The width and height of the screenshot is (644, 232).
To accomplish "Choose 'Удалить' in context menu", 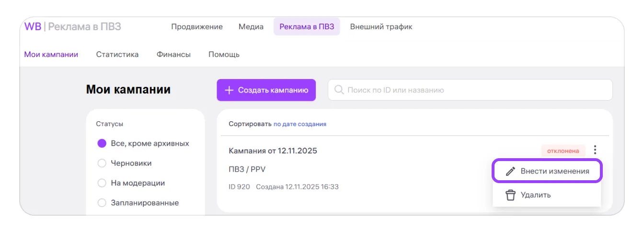I will click(547, 195).
